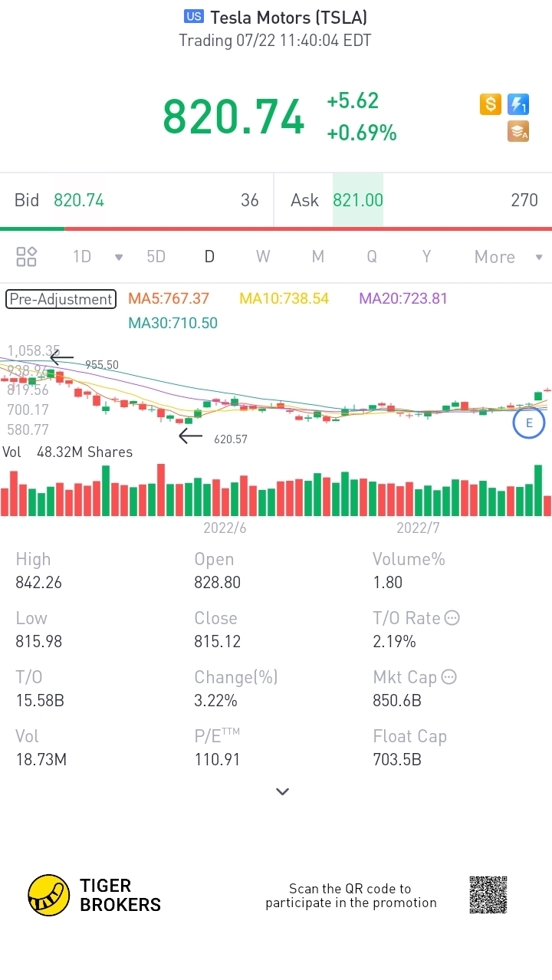552x980 pixels.
Task: Tap the brown stacked layers badge icon
Action: pyautogui.click(x=518, y=132)
